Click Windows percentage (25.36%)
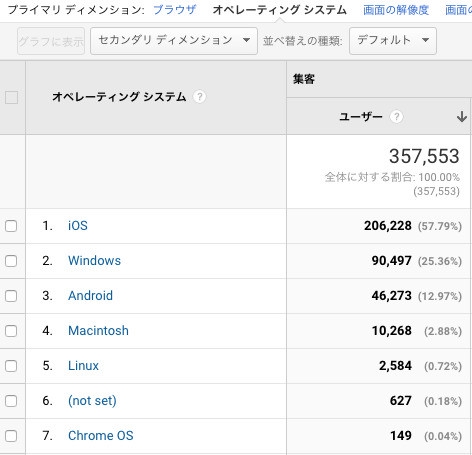 (440, 261)
